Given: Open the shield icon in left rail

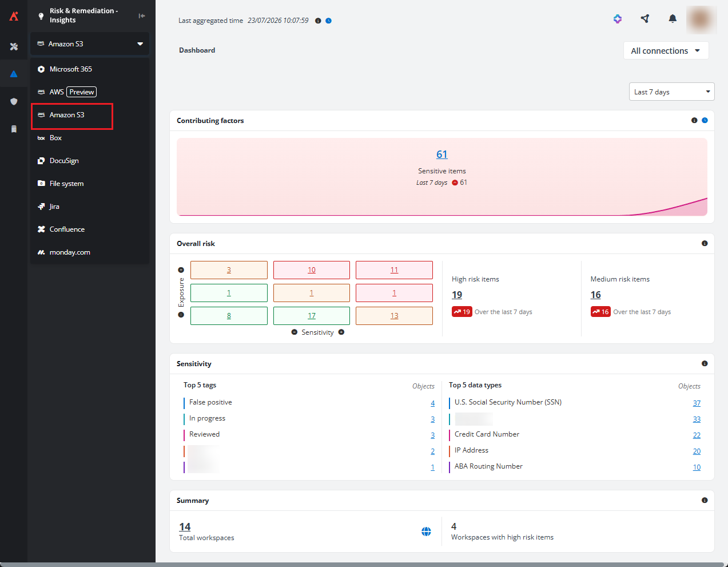Looking at the screenshot, I should point(14,101).
